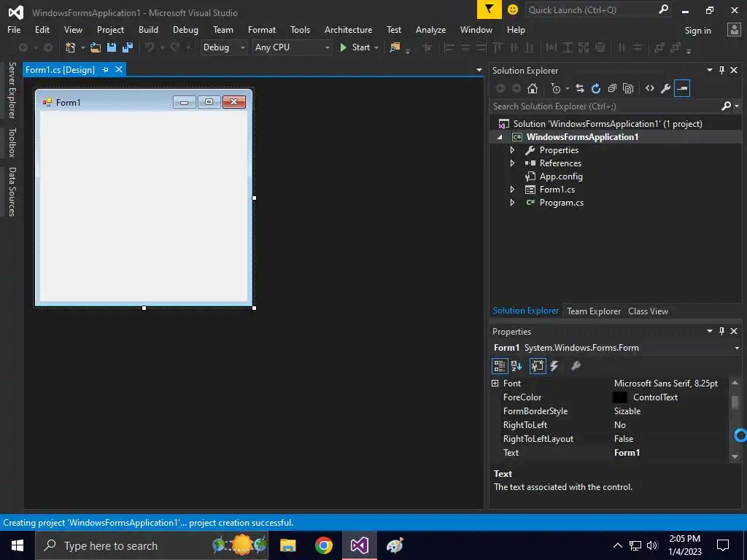Screen dimensions: 747x560
Task: Open the dropdown arrow beside Start
Action: (376, 47)
